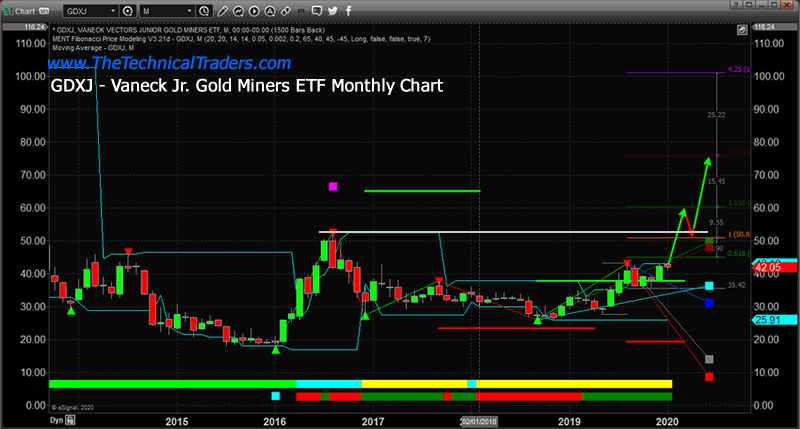This screenshot has width=800, height=429.
Task: Click the Dyn label at bottom left
Action: pyautogui.click(x=56, y=420)
